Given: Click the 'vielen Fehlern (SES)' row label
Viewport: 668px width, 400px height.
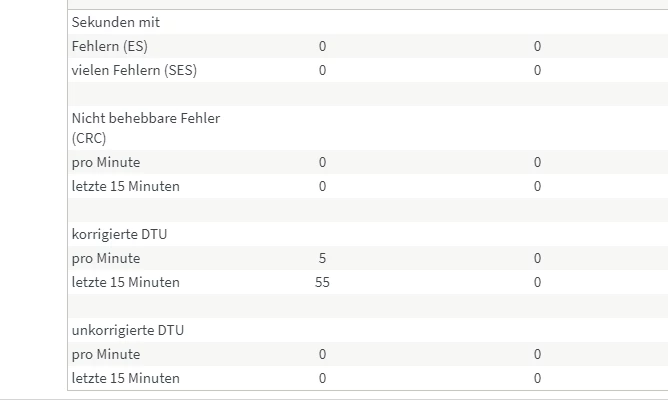Looking at the screenshot, I should 134,70.
